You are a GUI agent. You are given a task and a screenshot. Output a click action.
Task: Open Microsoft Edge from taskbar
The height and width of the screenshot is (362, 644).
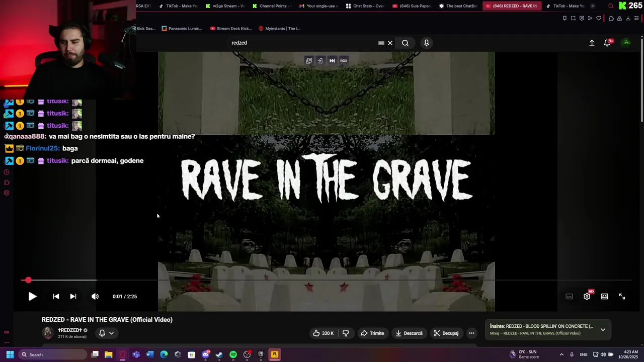[164, 354]
